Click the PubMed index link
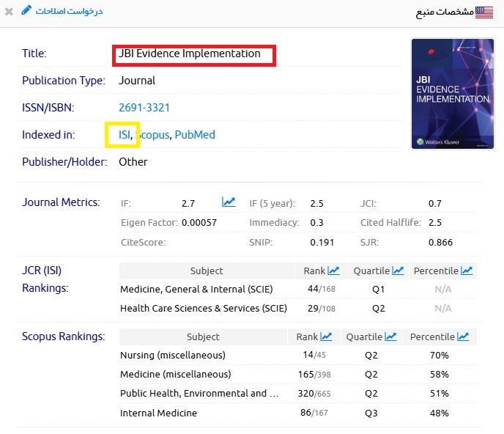 [x=195, y=135]
